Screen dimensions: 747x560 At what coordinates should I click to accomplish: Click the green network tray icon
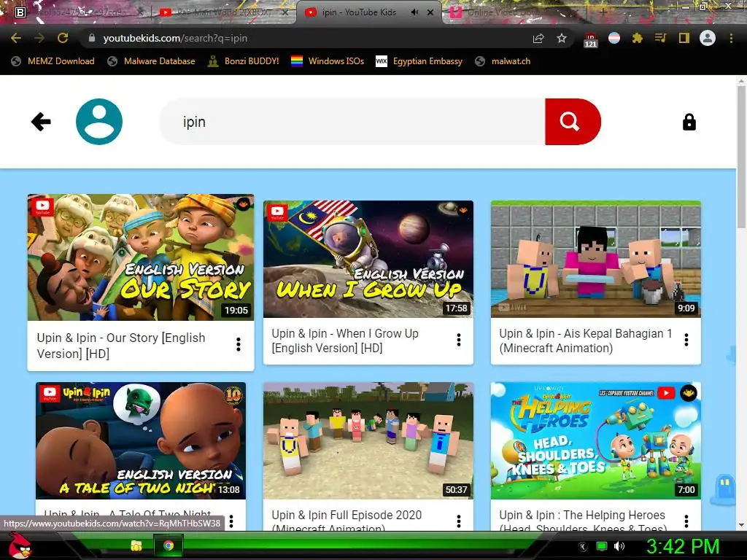(x=602, y=547)
